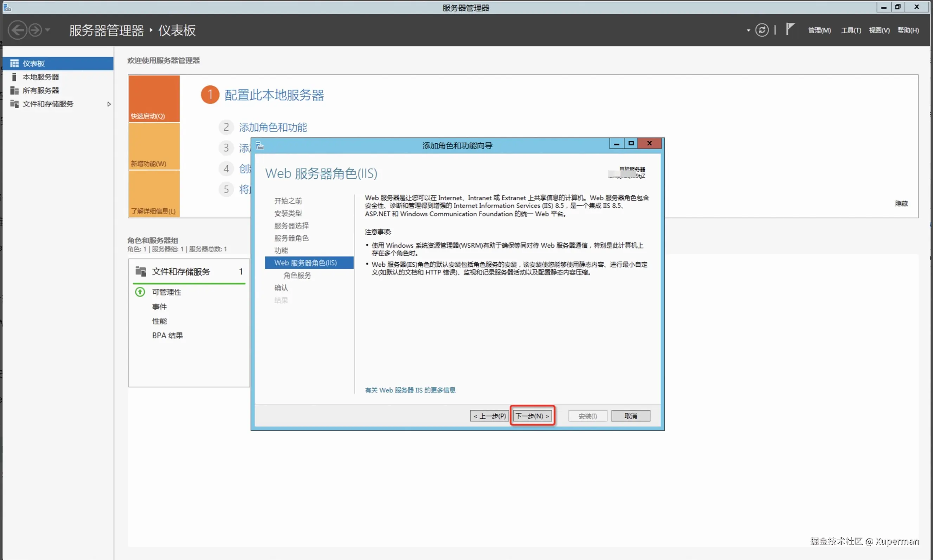Select the All Servers (所有服务器) icon
This screenshot has width=933, height=560.
[14, 91]
